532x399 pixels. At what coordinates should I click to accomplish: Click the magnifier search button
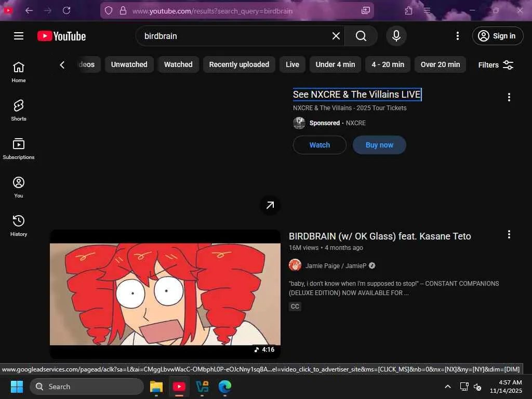click(x=361, y=36)
